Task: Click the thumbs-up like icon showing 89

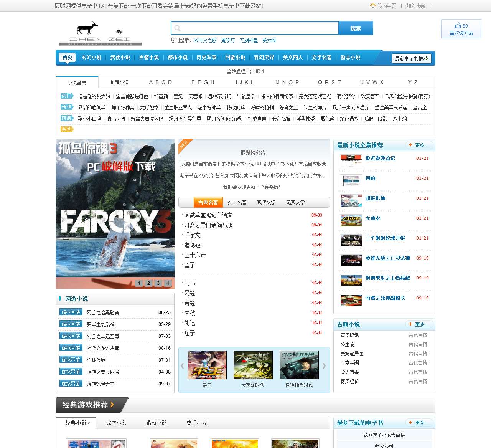Action: point(458,25)
